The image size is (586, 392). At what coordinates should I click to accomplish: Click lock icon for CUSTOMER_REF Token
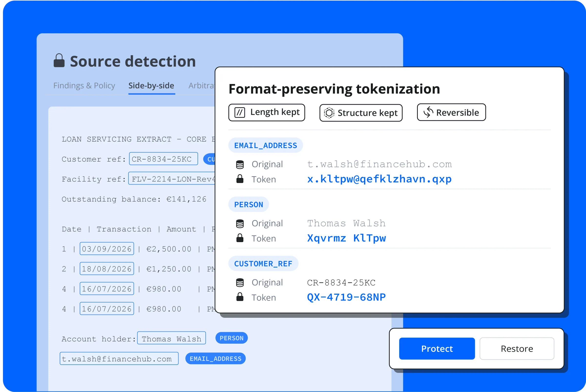[240, 297]
